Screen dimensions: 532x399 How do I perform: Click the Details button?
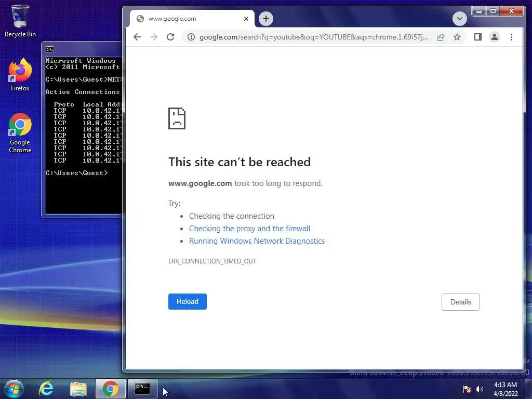[x=460, y=302]
